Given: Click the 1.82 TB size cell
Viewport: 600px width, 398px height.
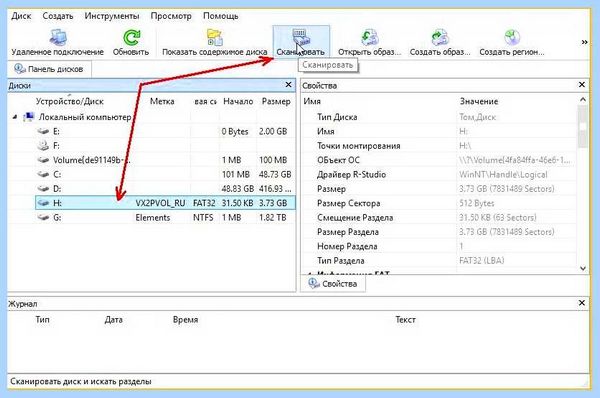Looking at the screenshot, I should pyautogui.click(x=273, y=217).
